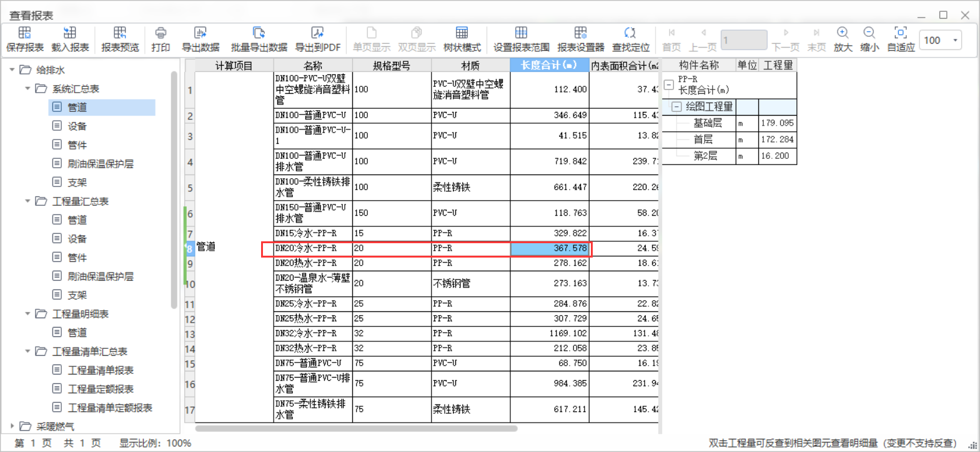The width and height of the screenshot is (980, 452).
Task: Click row number 13 header
Action: (190, 334)
